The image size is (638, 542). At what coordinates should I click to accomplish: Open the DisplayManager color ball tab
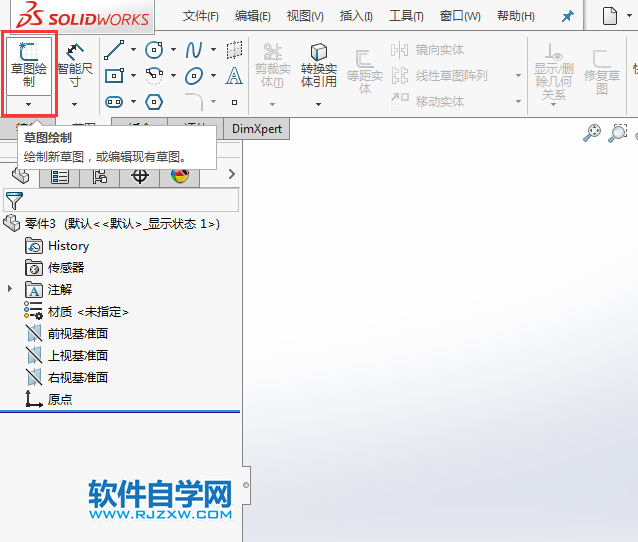click(180, 176)
